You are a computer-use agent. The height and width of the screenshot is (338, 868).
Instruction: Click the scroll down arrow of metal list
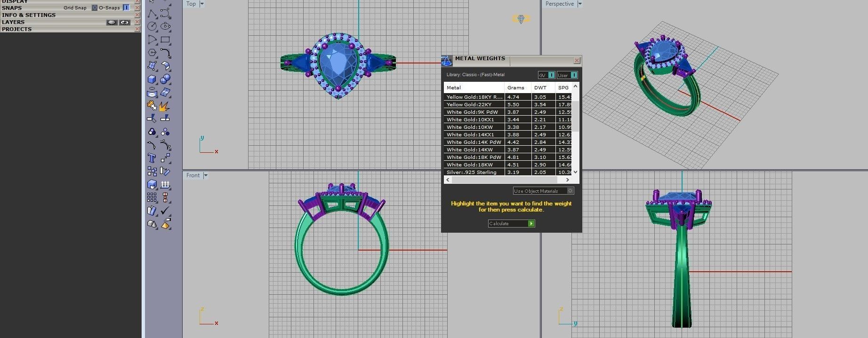click(x=575, y=172)
